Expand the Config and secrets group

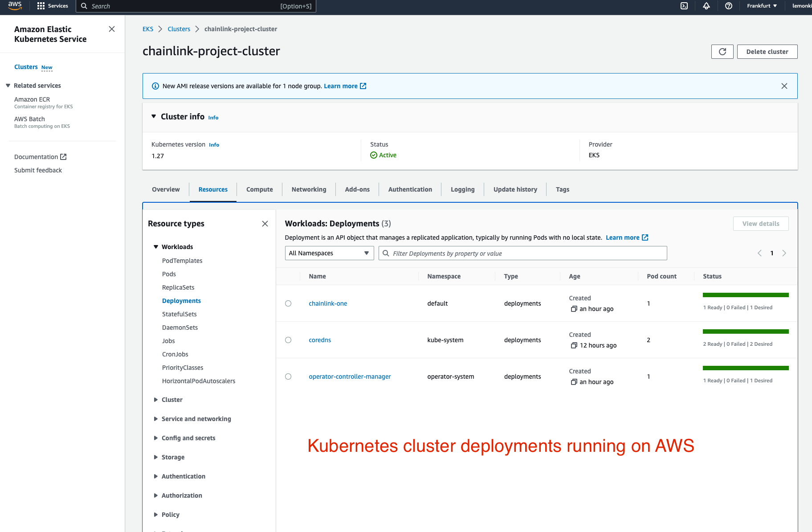coord(156,438)
